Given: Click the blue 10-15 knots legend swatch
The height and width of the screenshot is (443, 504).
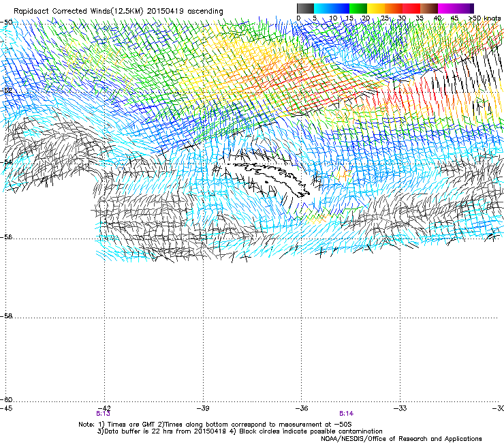Looking at the screenshot, I should pyautogui.click(x=341, y=8).
